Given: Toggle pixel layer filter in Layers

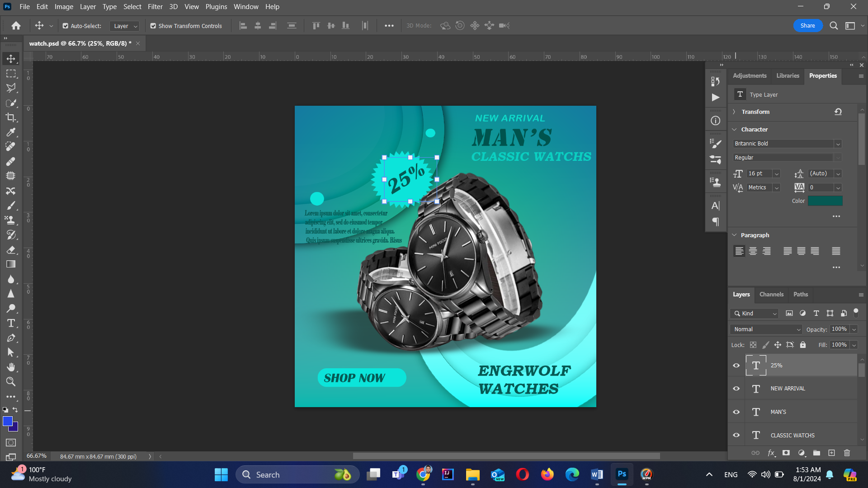Looking at the screenshot, I should click(789, 313).
